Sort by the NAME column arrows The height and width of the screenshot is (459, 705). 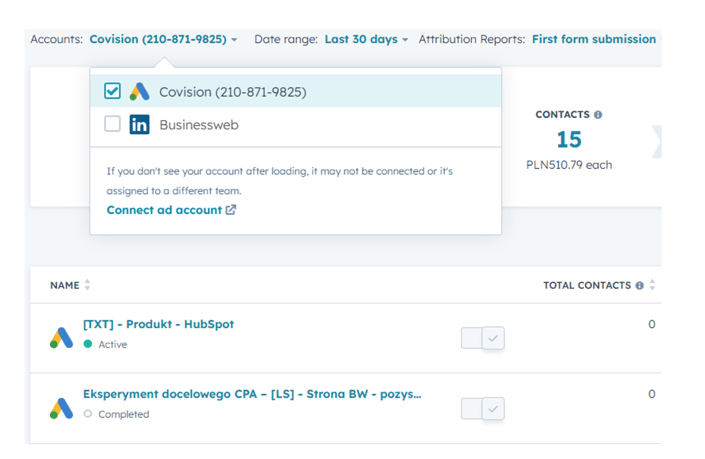pyautogui.click(x=87, y=285)
